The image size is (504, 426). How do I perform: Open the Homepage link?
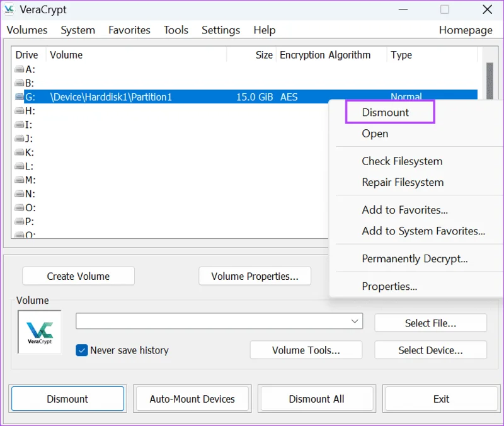pos(466,30)
